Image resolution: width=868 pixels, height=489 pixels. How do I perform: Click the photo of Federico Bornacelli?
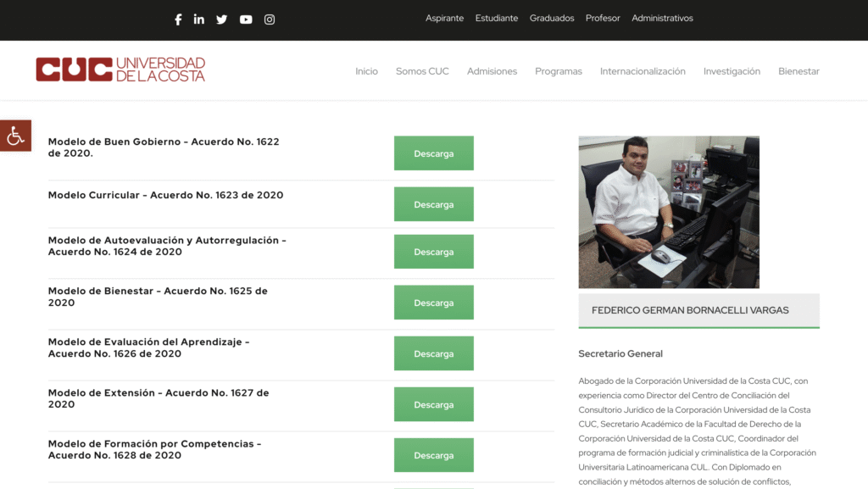point(669,212)
